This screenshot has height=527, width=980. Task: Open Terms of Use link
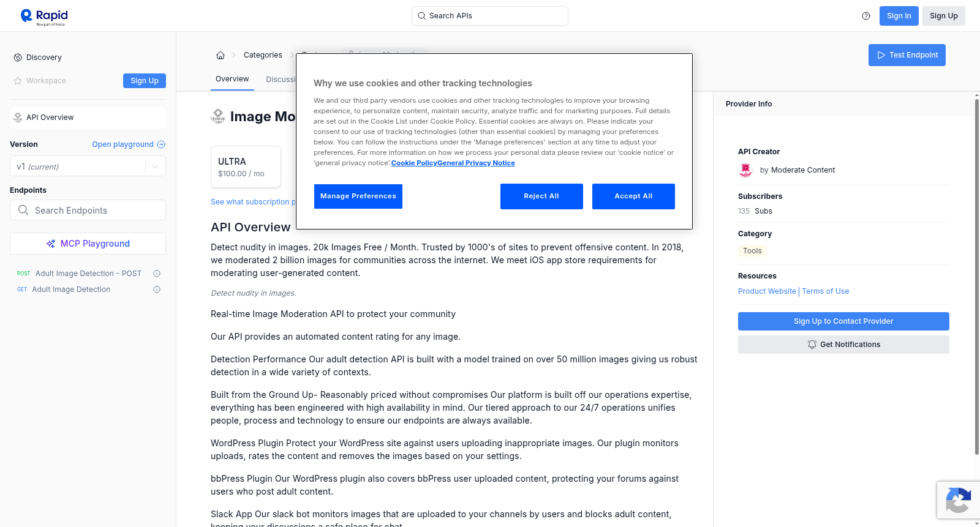click(826, 291)
